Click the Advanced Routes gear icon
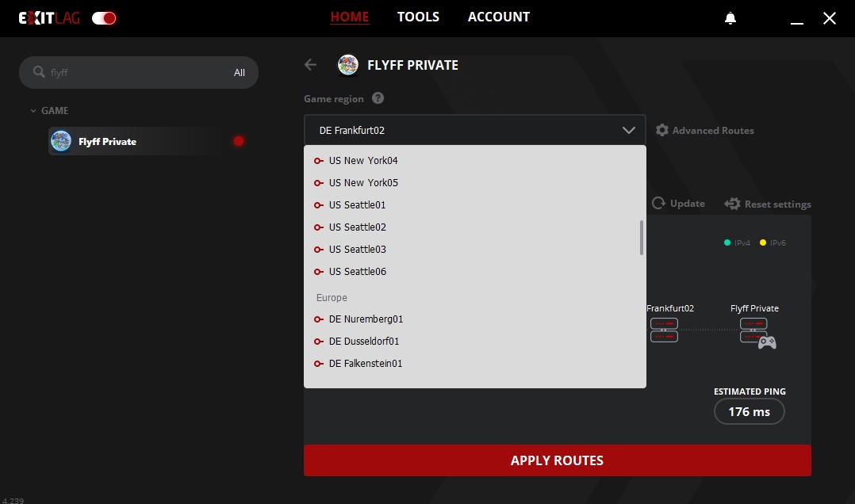855x504 pixels. tap(662, 130)
